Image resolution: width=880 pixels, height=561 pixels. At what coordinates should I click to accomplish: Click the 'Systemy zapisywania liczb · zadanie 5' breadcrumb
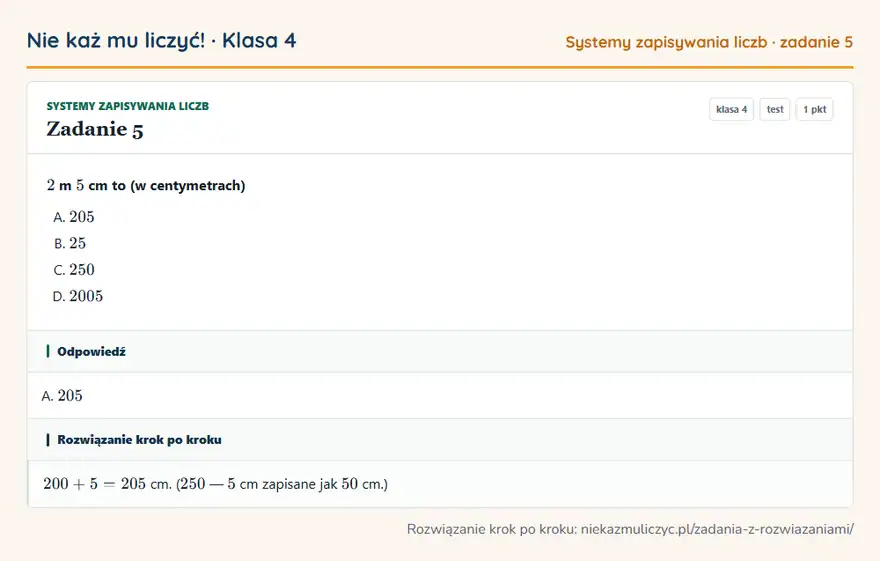pyautogui.click(x=709, y=43)
